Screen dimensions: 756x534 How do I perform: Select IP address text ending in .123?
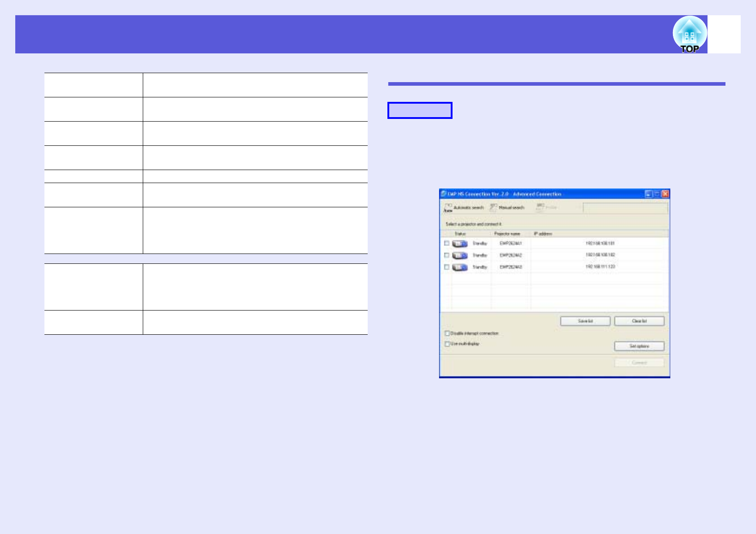click(600, 267)
